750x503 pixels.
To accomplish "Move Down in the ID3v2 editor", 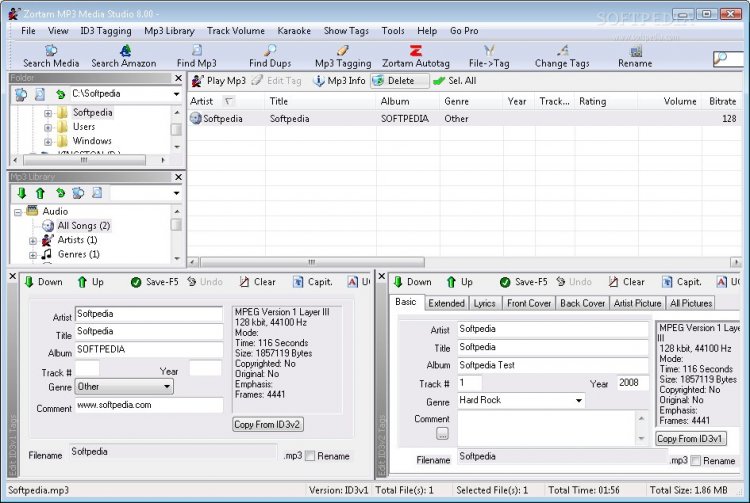I will 412,282.
